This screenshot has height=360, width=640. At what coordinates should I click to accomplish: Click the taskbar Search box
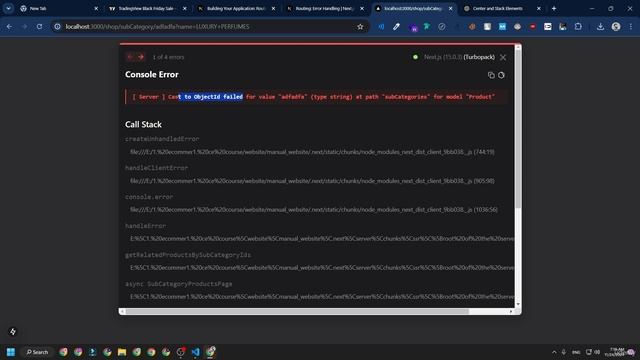click(38, 352)
